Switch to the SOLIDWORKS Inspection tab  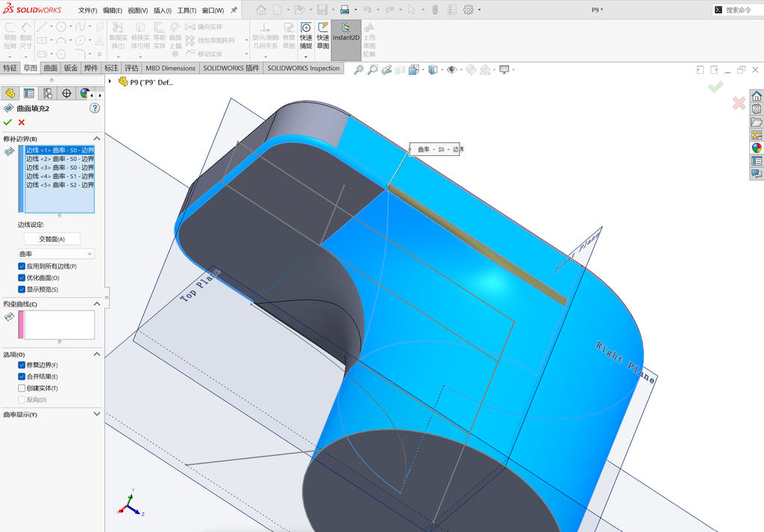(304, 68)
